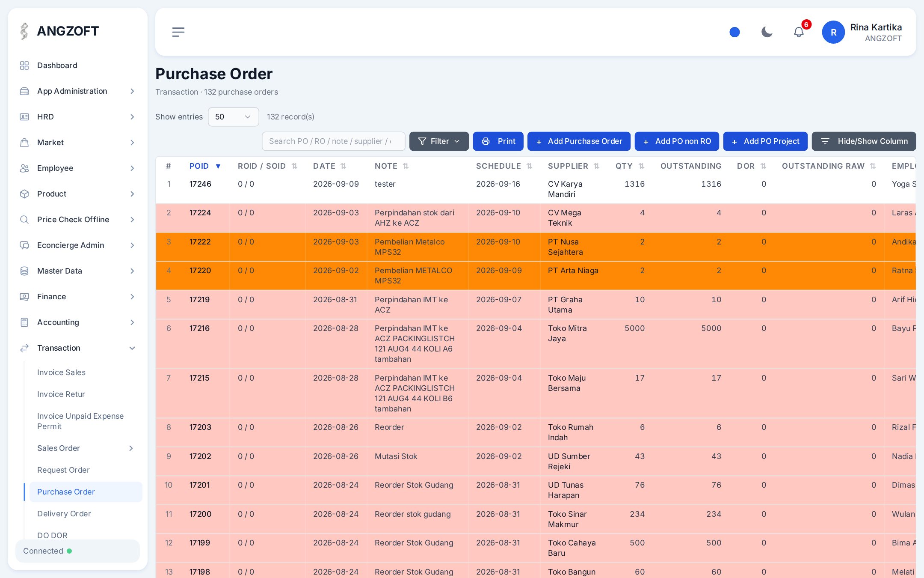Click the Finance money icon

24,297
